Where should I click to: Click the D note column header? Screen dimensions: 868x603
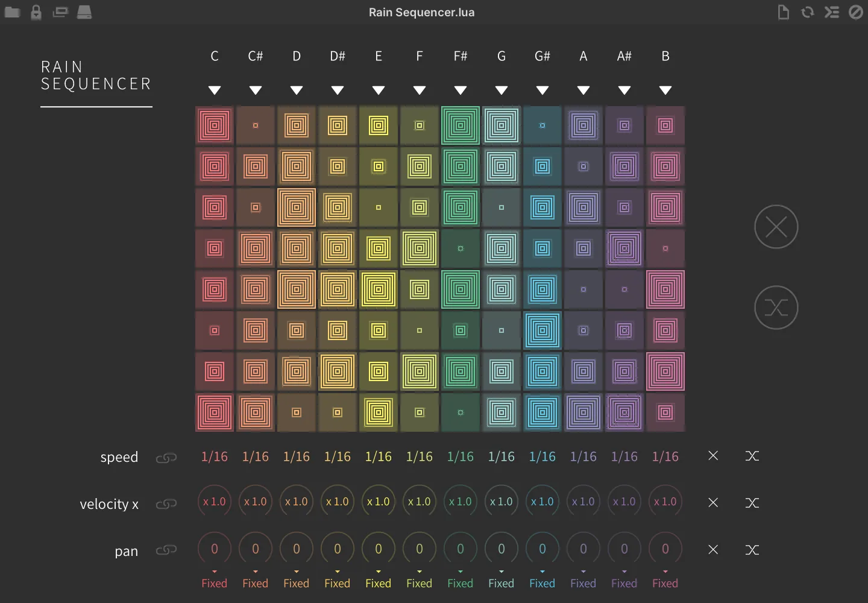click(x=297, y=56)
